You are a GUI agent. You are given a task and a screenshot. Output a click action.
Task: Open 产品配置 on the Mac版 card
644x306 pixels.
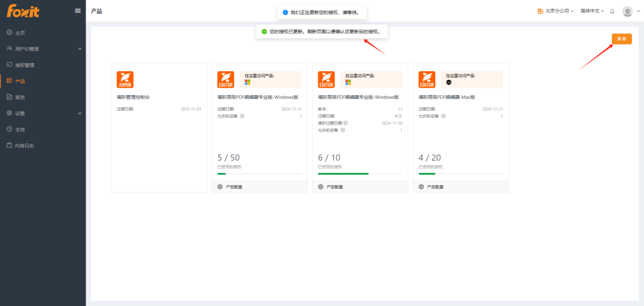[435, 187]
